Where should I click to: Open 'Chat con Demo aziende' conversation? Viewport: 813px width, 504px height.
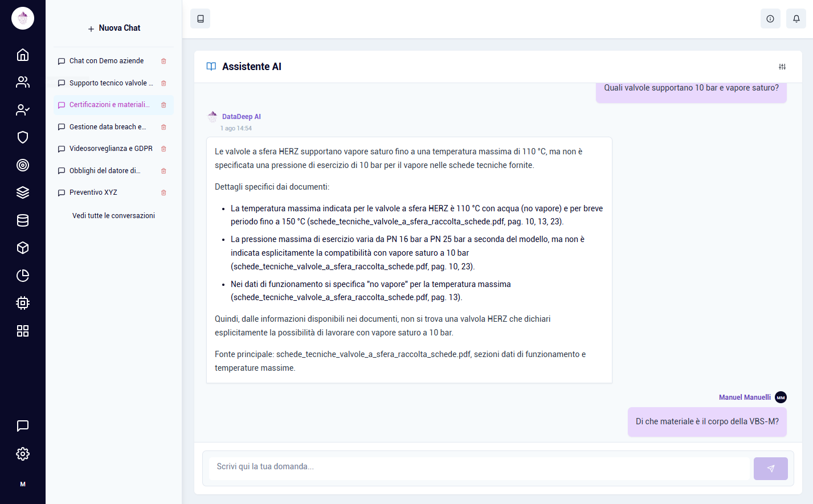pyautogui.click(x=106, y=61)
